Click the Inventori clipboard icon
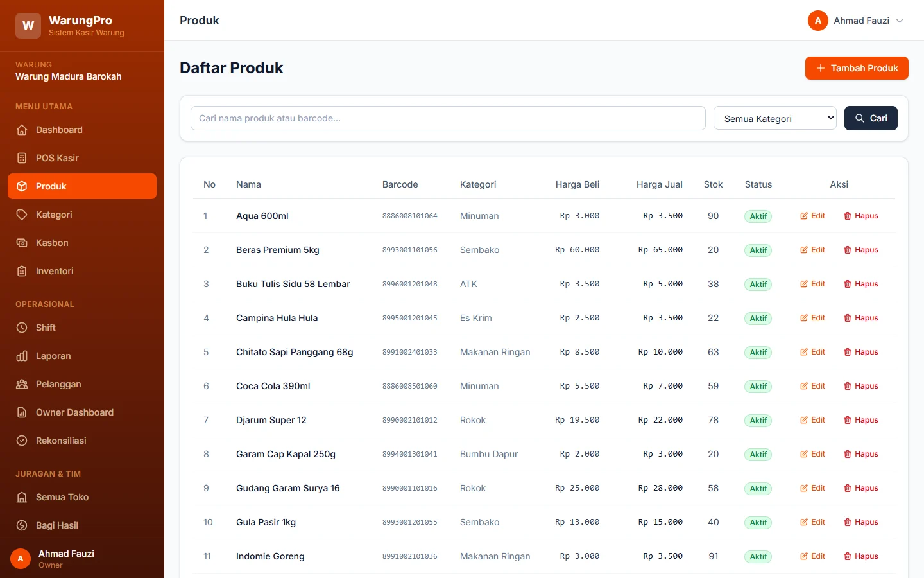This screenshot has height=578, width=924. [22, 271]
